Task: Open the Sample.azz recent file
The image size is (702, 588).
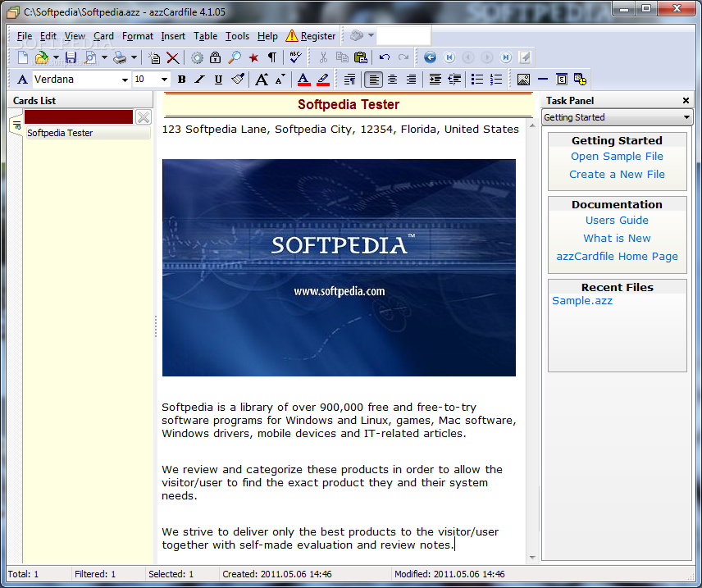Action: pyautogui.click(x=582, y=300)
